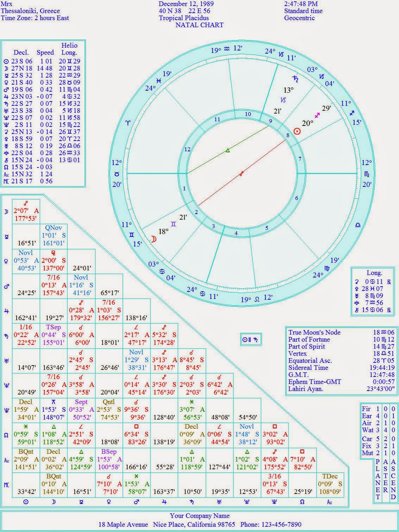
Task: Click house number 4 in inner ring
Action: (236, 233)
